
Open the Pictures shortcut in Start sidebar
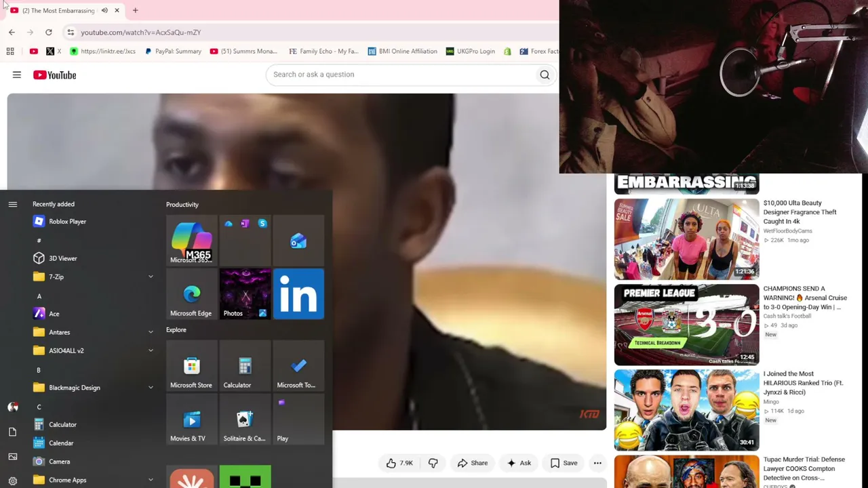click(x=12, y=456)
